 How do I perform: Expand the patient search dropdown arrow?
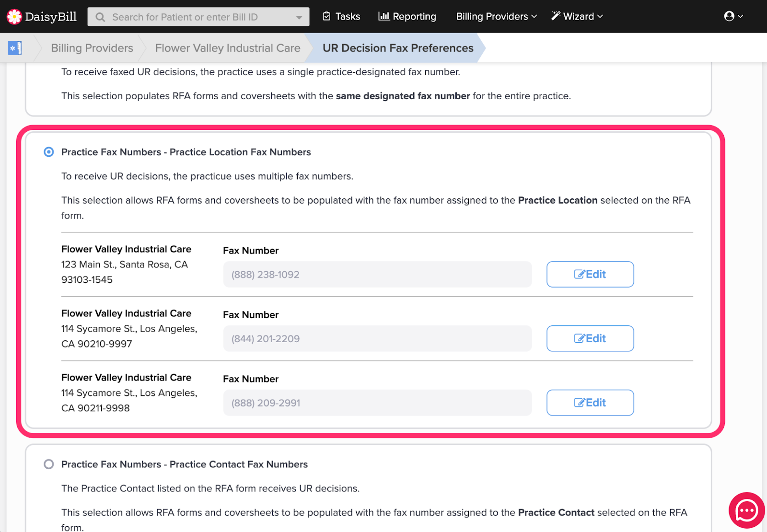(x=299, y=17)
